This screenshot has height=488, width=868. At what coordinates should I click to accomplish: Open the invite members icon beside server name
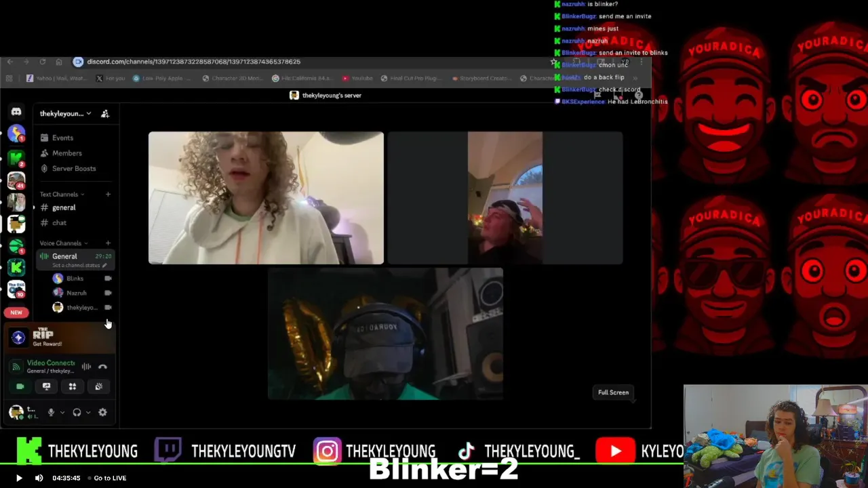click(x=105, y=114)
